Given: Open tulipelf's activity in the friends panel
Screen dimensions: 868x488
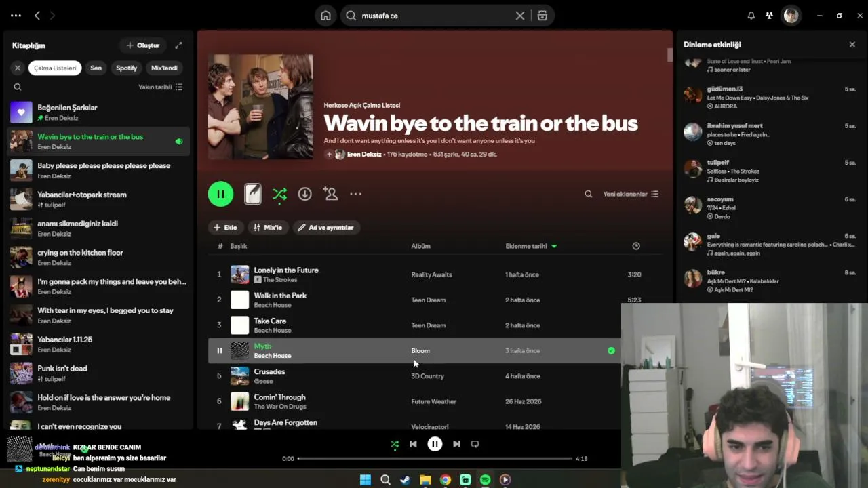Looking at the screenshot, I should 770,171.
